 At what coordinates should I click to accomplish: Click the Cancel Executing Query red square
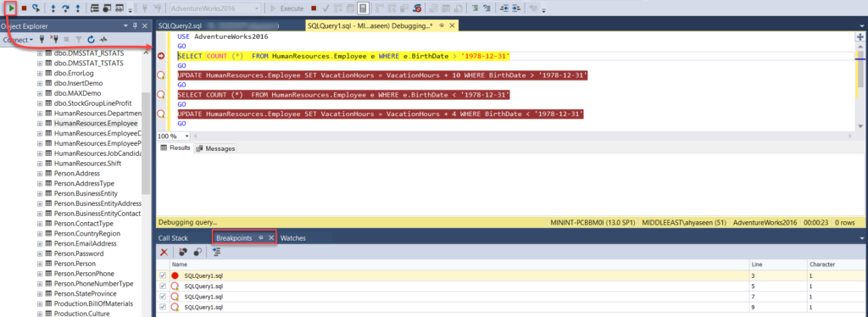pyautogui.click(x=314, y=8)
